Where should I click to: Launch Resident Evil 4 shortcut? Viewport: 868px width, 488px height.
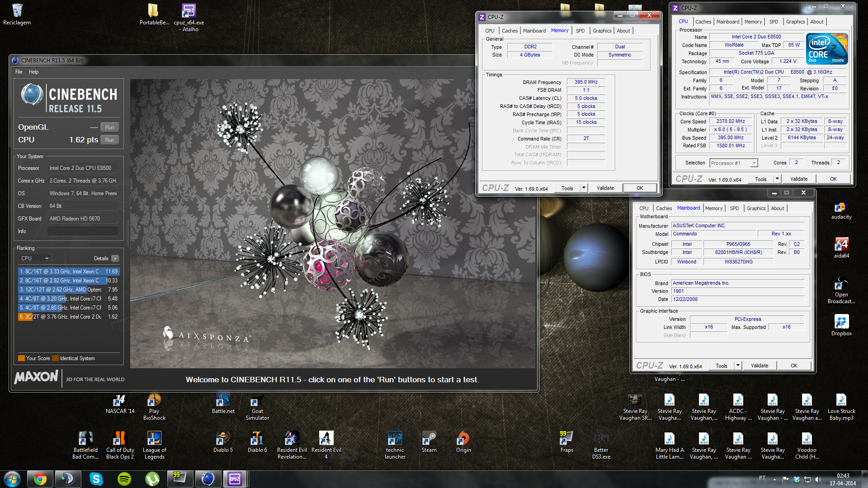point(326,446)
